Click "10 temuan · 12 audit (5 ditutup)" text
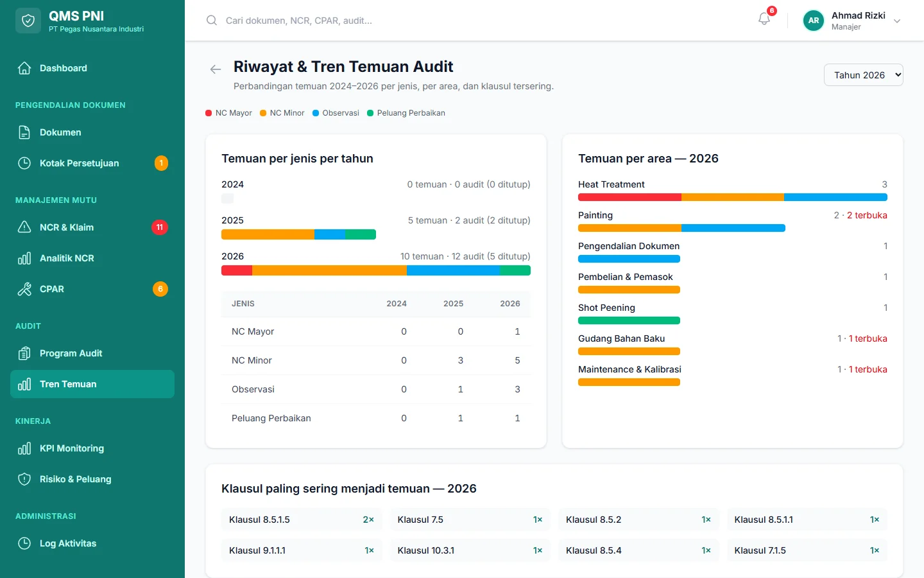924x578 pixels. 465,256
